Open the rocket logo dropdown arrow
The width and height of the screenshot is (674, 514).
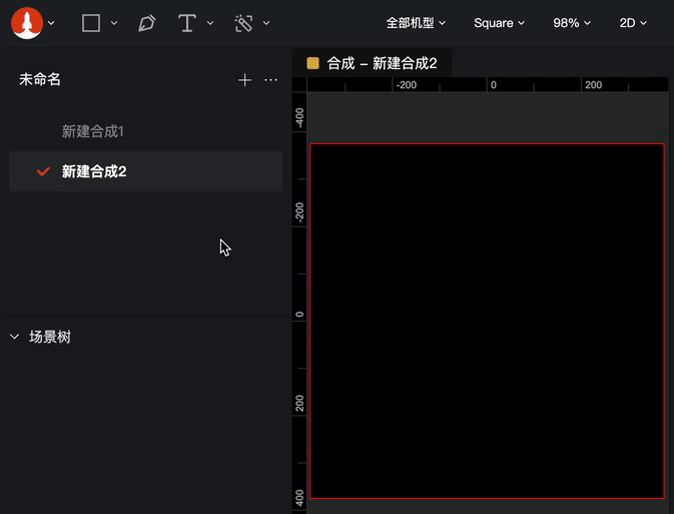pyautogui.click(x=51, y=23)
